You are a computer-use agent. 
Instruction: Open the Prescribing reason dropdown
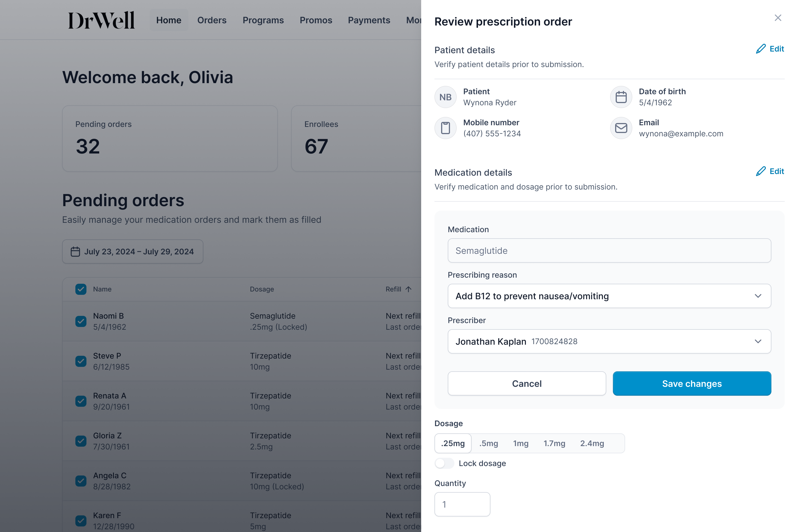(609, 296)
